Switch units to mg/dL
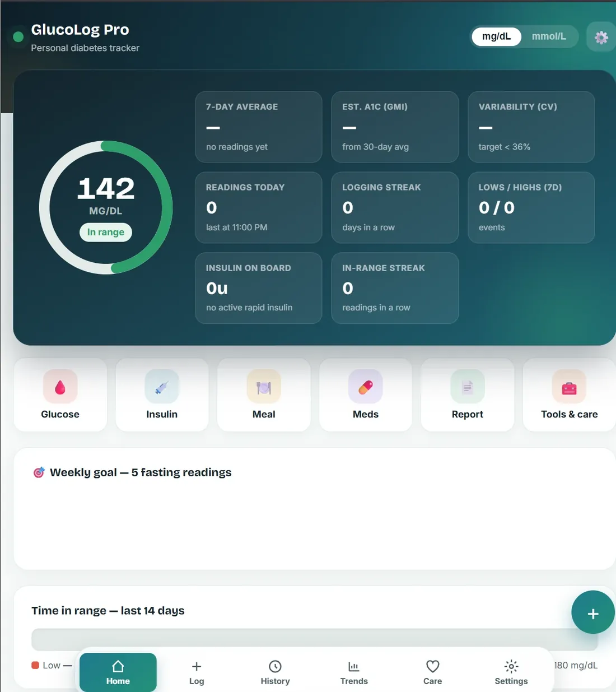Image resolution: width=616 pixels, height=692 pixels. [x=497, y=36]
